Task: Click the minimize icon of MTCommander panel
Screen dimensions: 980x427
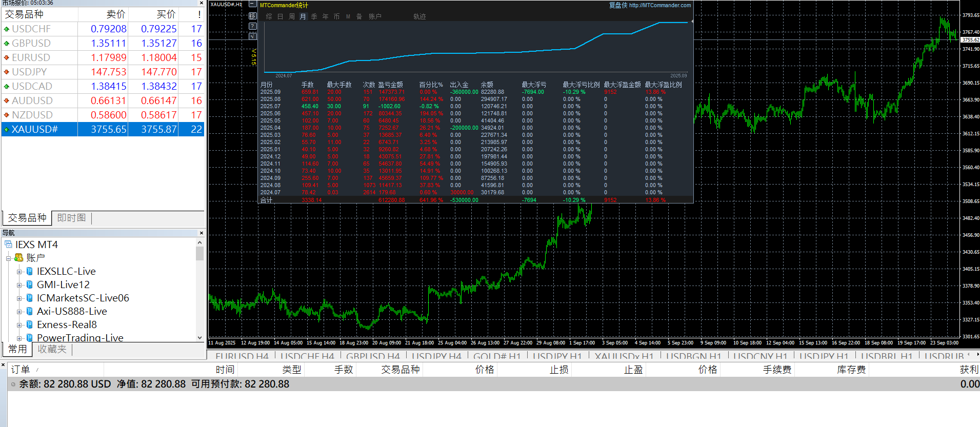Action: (252, 4)
